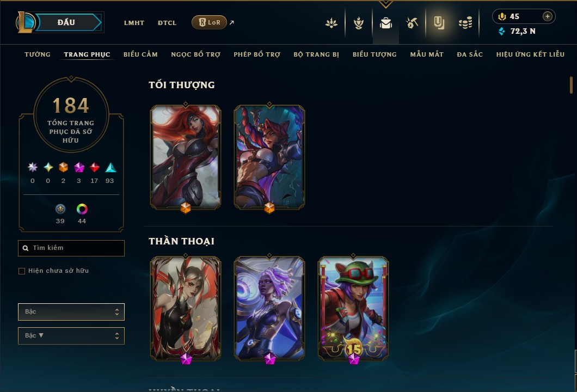Click the League logo icon
The image size is (577, 392).
(x=25, y=22)
